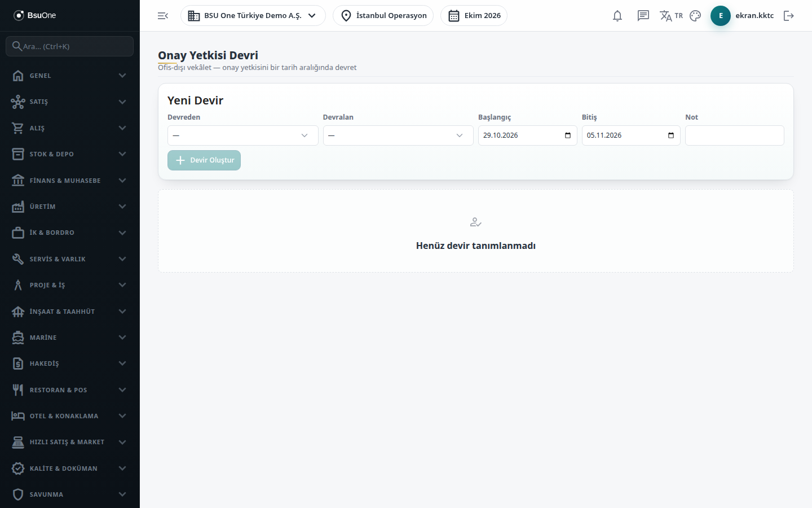Screen dimensions: 812x508
Task: Open the theme palette icon
Action: [695, 16]
